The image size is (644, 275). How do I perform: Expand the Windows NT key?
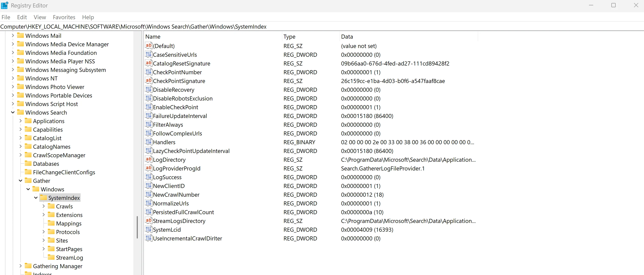(x=13, y=78)
